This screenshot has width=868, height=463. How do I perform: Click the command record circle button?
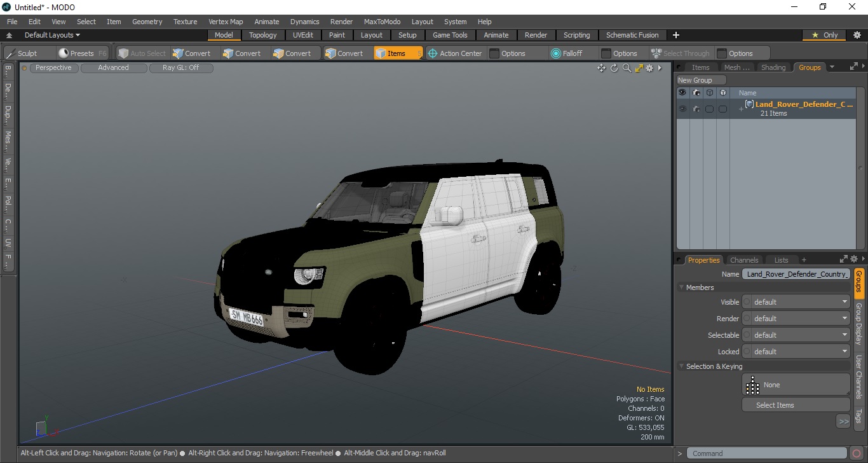click(x=857, y=453)
